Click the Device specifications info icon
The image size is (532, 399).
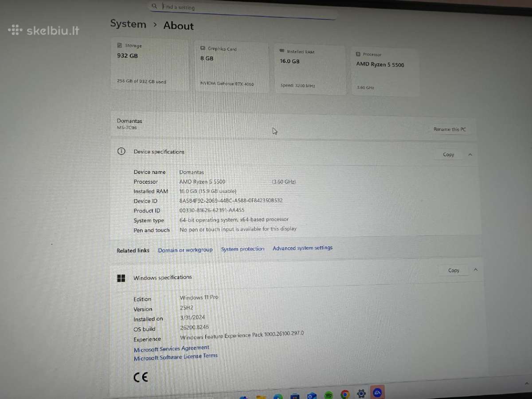click(121, 151)
